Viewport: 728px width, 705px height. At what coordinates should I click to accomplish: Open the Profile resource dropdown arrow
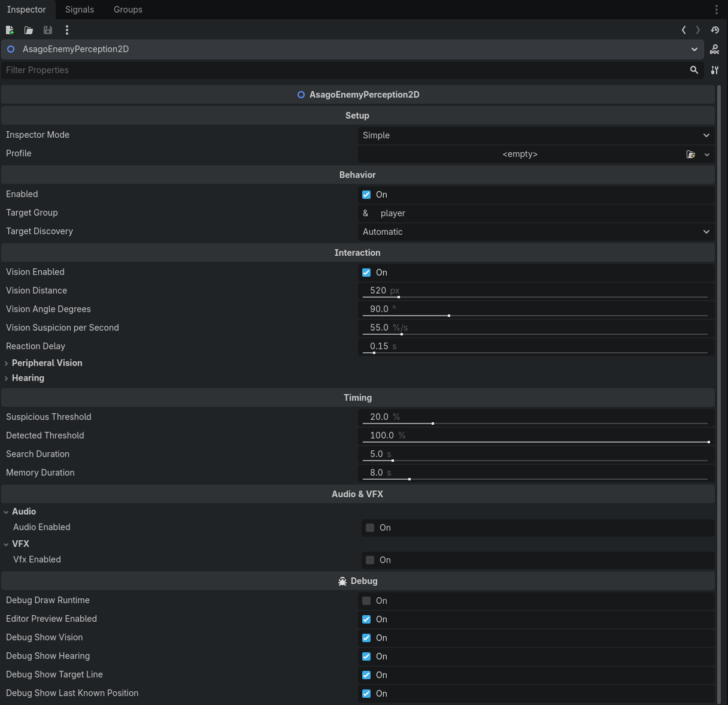coord(707,155)
